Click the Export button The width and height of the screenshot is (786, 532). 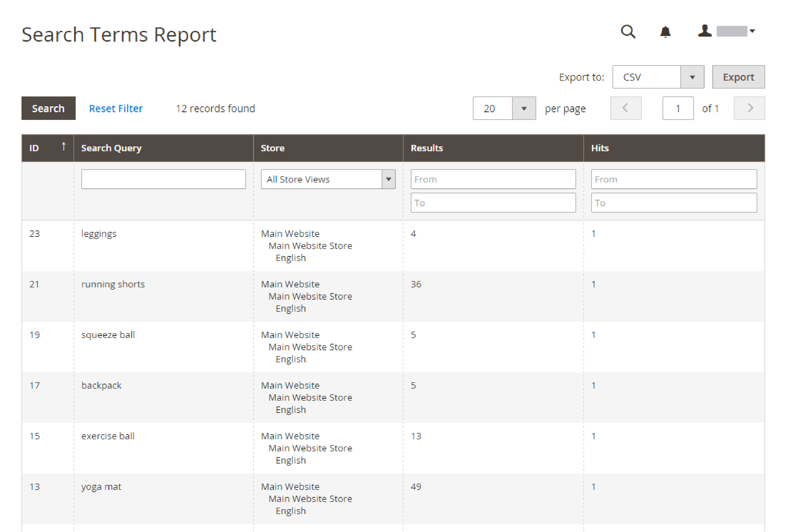[738, 77]
